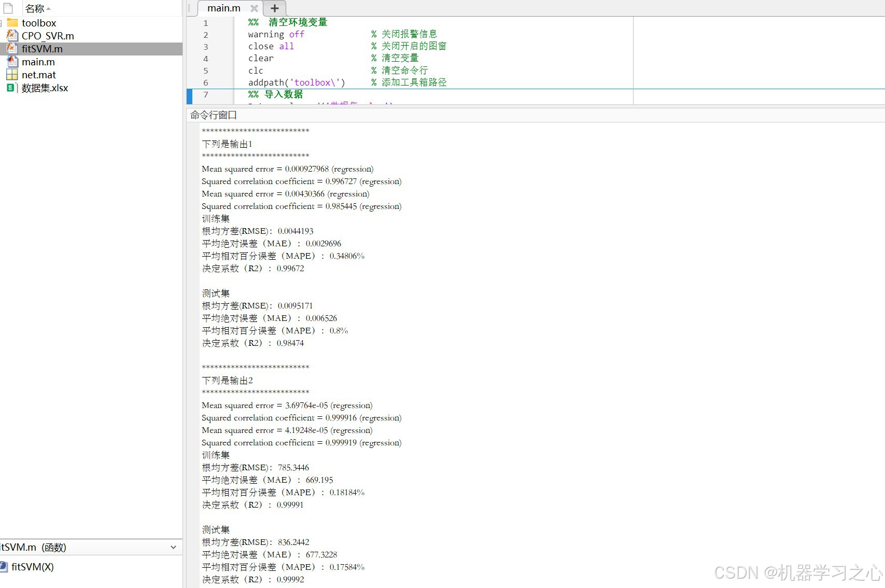Click the '清空环境变量' section header
The image size is (885, 588).
pos(288,22)
